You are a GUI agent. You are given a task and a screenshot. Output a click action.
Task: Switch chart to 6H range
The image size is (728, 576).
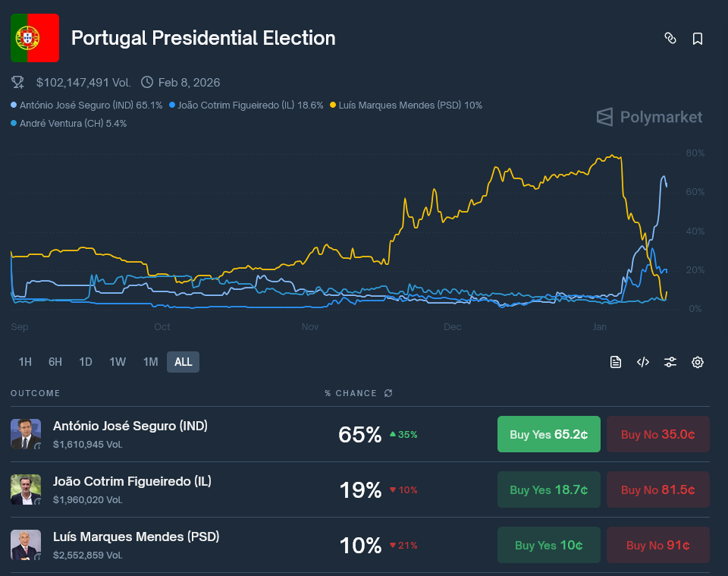click(55, 362)
